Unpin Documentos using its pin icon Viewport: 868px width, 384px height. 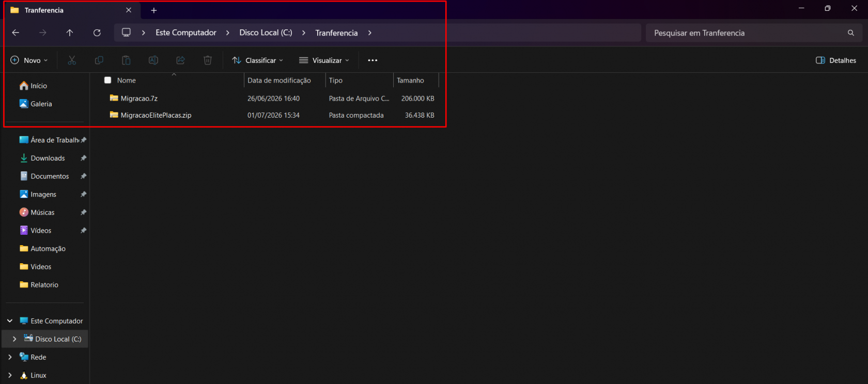point(83,176)
